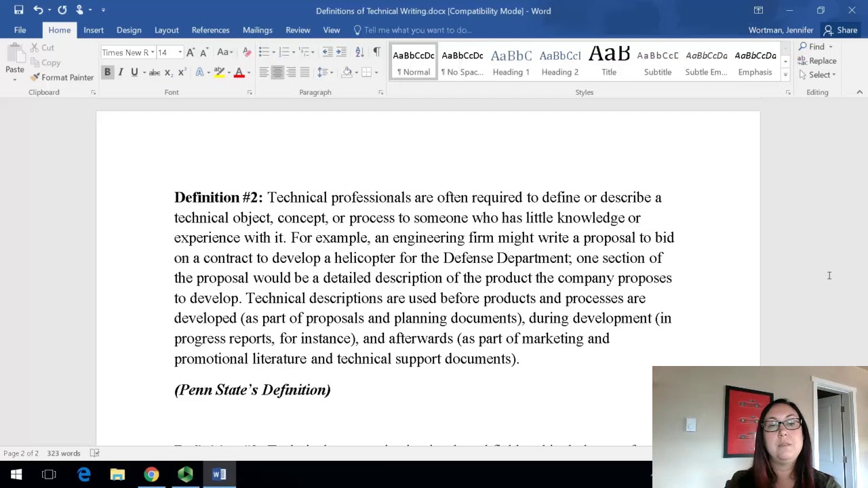Screen dimensions: 868x488
Task: Apply a bulleted list
Action: [263, 52]
